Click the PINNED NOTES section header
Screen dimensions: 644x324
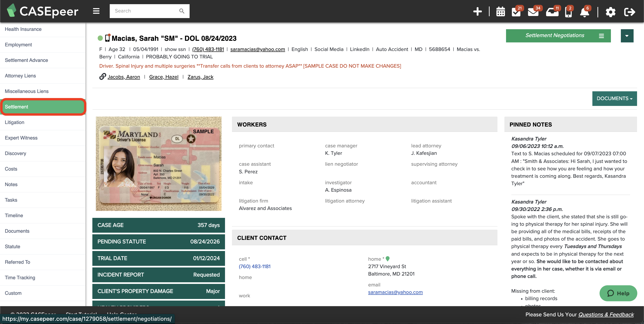[570, 124]
